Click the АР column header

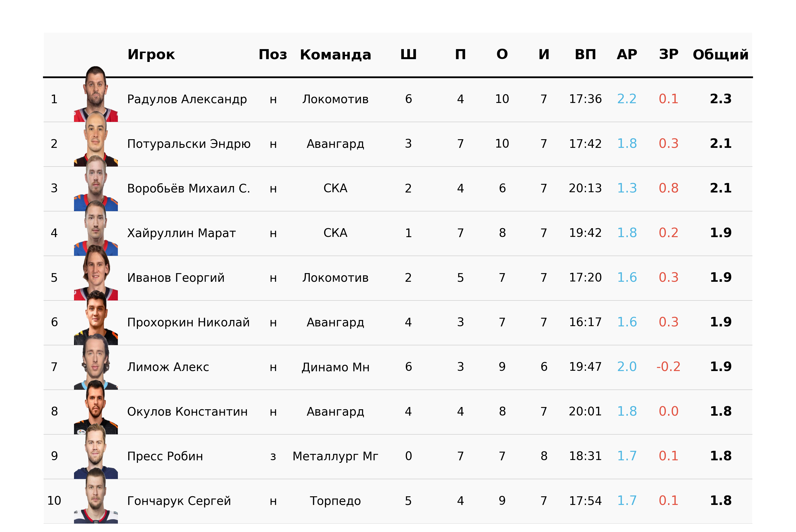(627, 54)
